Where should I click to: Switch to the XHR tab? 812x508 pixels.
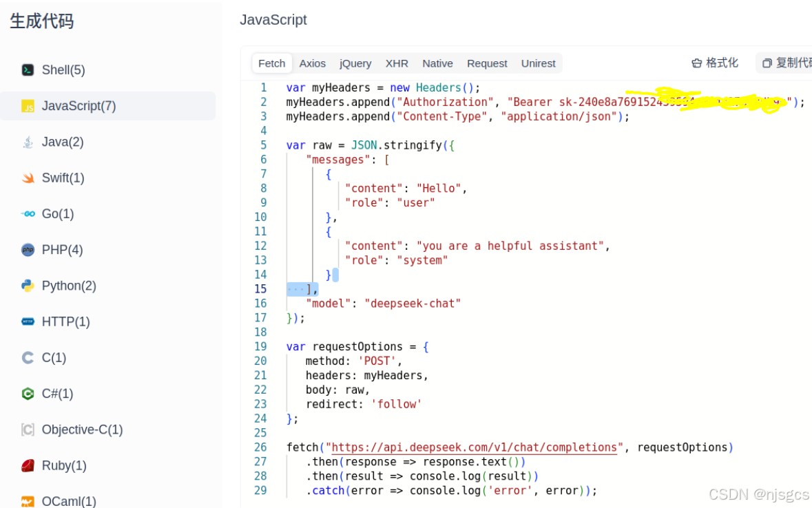click(397, 63)
